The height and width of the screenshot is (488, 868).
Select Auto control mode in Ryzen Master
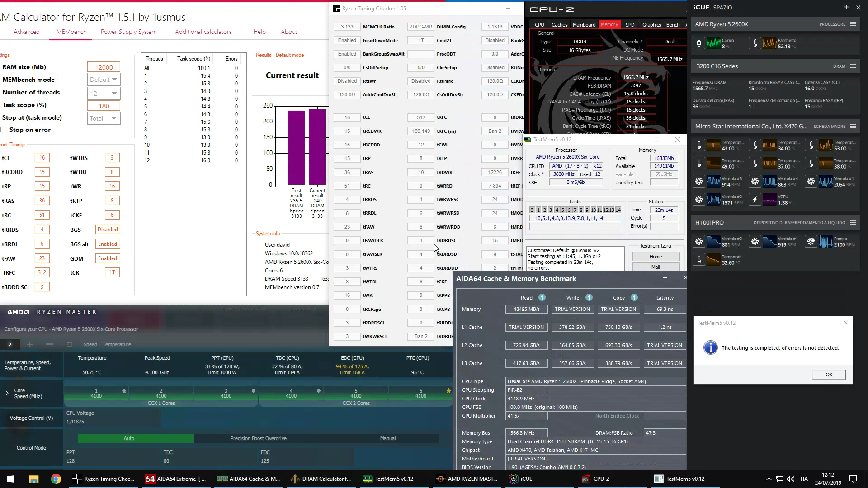tap(136, 438)
